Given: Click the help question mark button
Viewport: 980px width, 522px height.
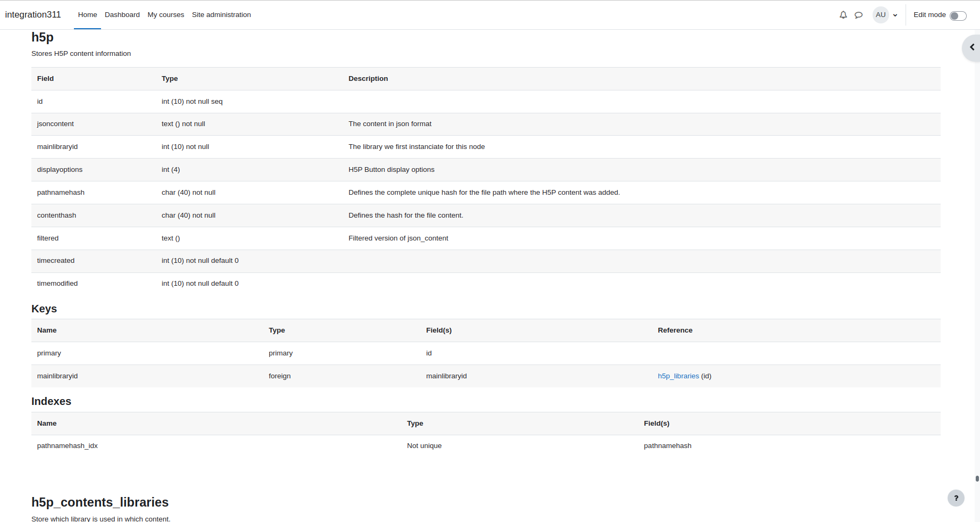Looking at the screenshot, I should point(956,498).
